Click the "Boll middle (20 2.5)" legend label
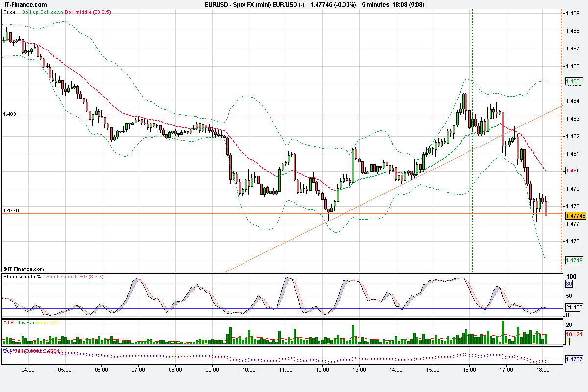 88,12
